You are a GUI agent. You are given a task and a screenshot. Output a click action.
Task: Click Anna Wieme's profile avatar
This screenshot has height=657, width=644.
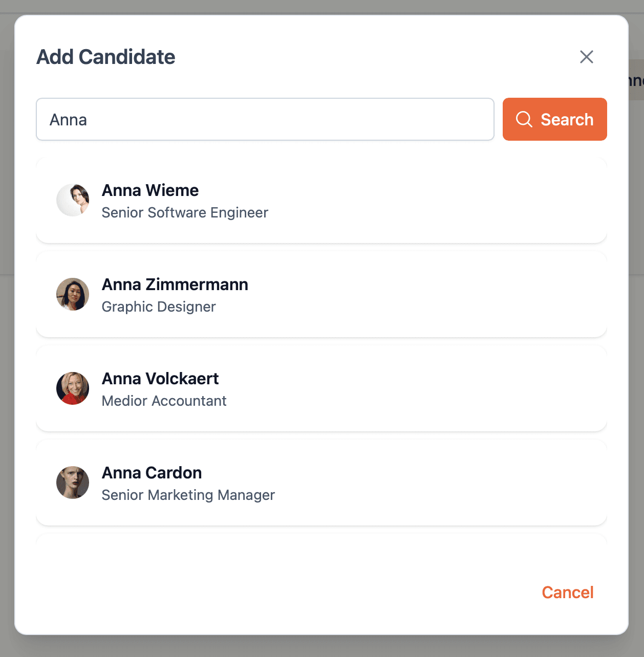(x=73, y=200)
